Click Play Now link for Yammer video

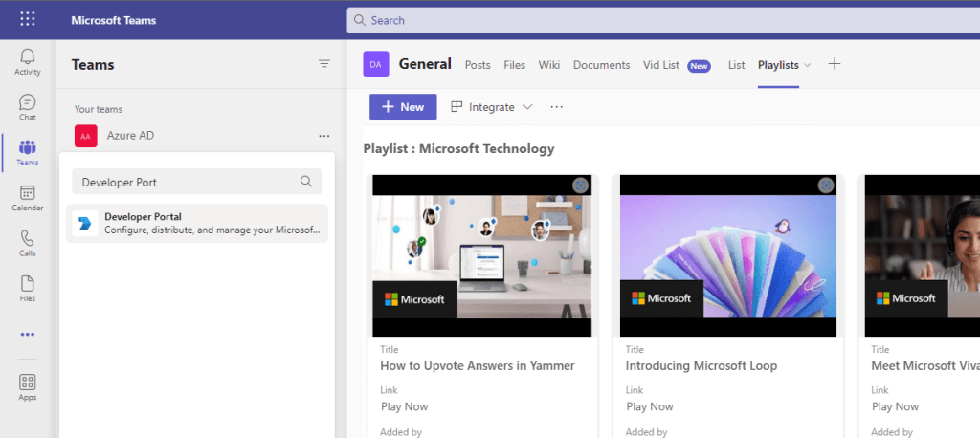[404, 406]
